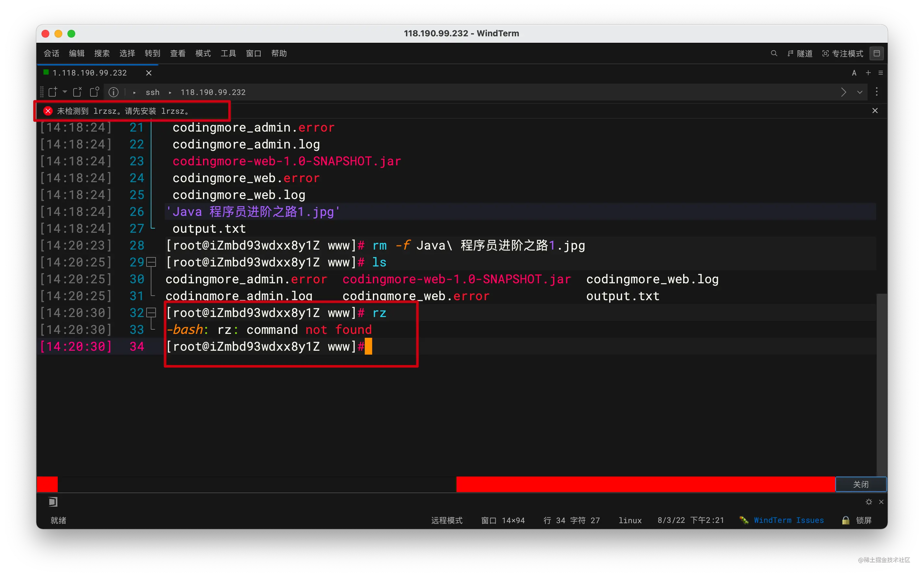Screen dimensions: 924x577
Task: Click the session info icon
Action: point(113,92)
